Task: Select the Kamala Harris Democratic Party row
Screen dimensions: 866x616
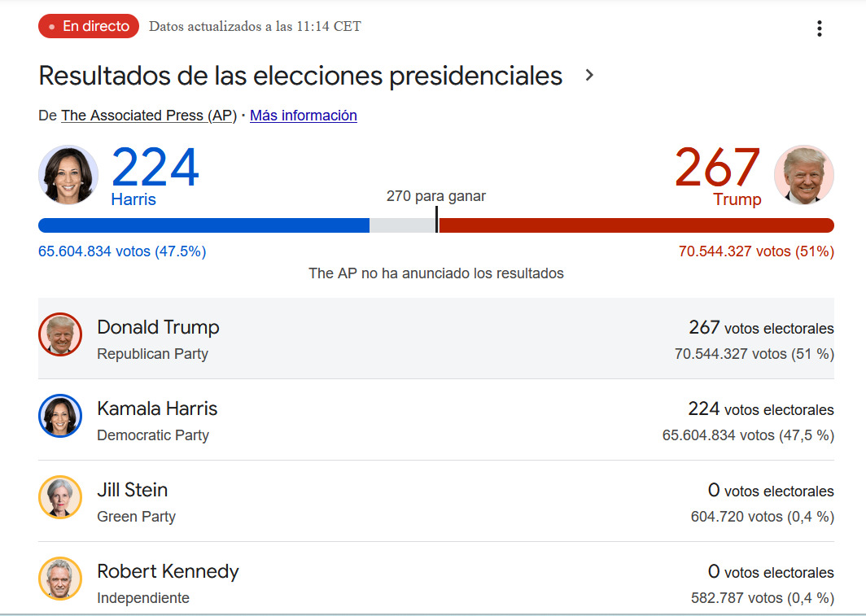Action: (435, 420)
